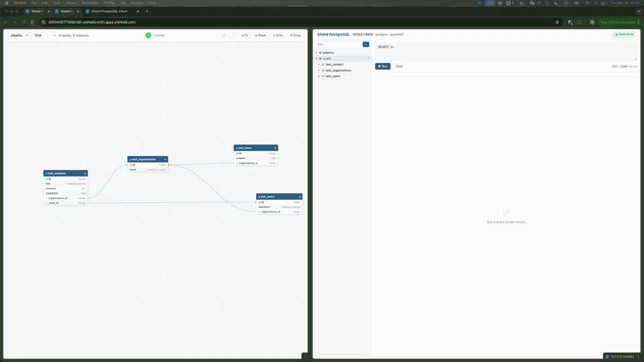Click settings icon on test_contents table

point(85,173)
